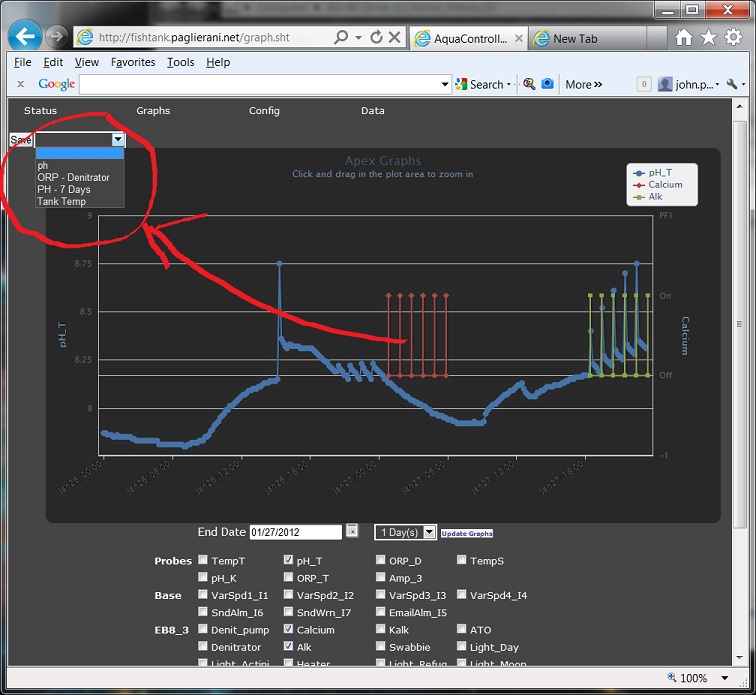756x695 pixels.
Task: Enable the TempT probe checkbox
Action: coord(204,561)
